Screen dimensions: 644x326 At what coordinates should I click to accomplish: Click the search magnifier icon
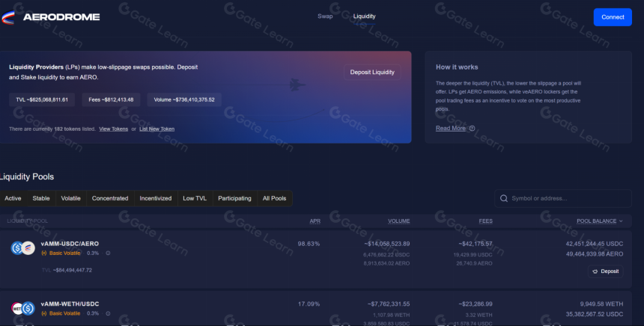click(503, 198)
